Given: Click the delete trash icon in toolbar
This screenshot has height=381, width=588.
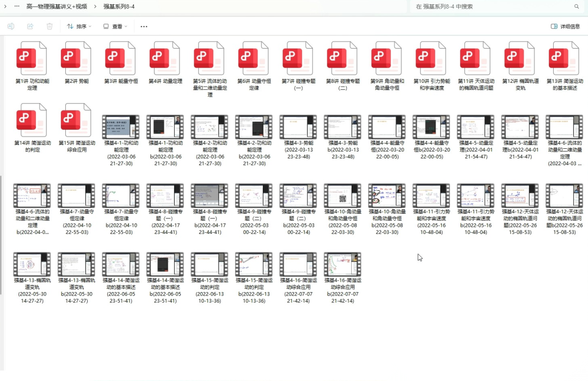Looking at the screenshot, I should pyautogui.click(x=50, y=26).
